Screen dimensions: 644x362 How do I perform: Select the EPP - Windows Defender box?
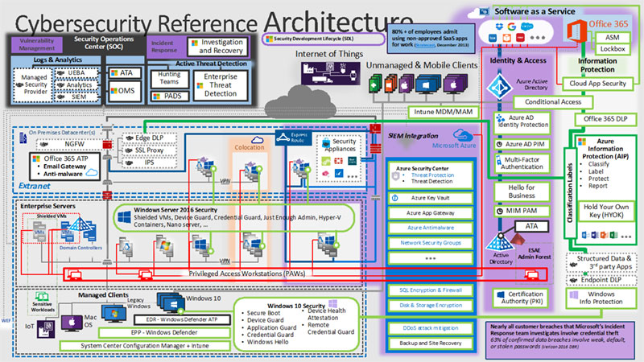164,332
